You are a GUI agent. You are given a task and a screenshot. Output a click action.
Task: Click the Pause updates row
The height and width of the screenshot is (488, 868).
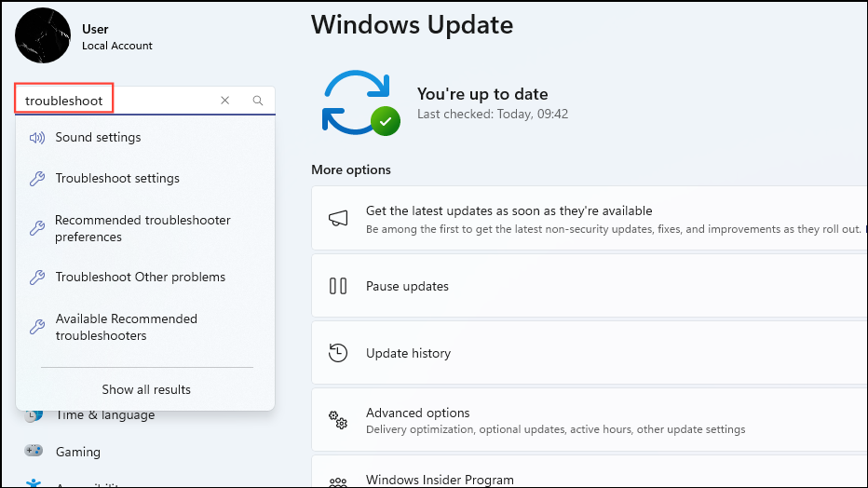tap(590, 286)
